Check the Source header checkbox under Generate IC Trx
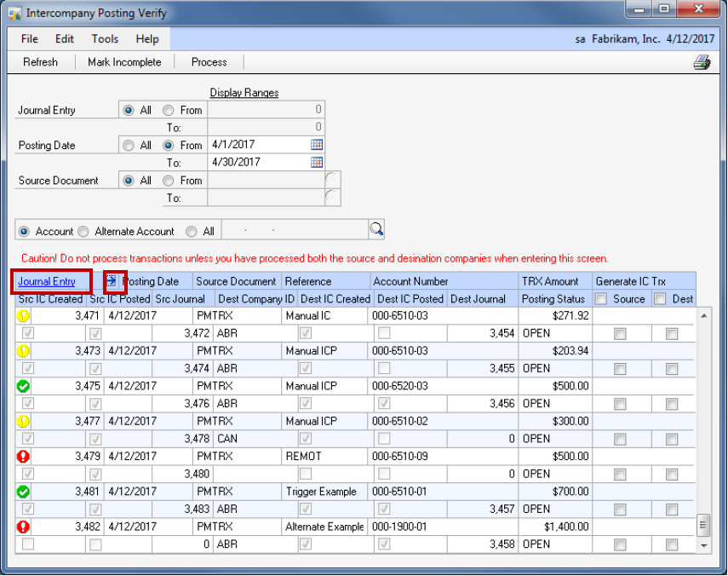The image size is (728, 576). click(x=601, y=299)
